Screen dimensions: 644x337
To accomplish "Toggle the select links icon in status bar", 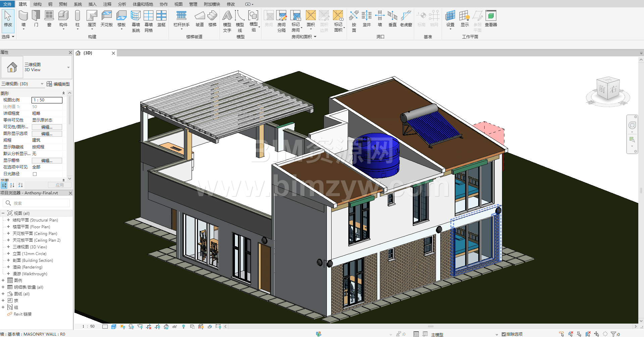I will [x=561, y=334].
